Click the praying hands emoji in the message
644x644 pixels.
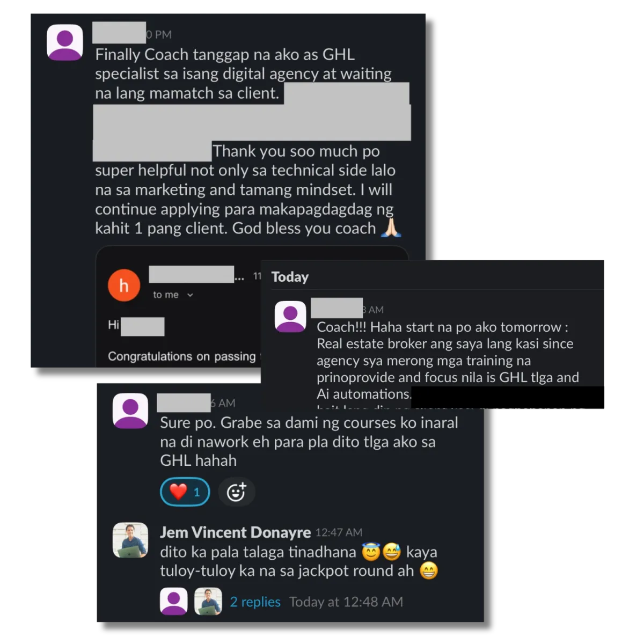[x=391, y=228]
